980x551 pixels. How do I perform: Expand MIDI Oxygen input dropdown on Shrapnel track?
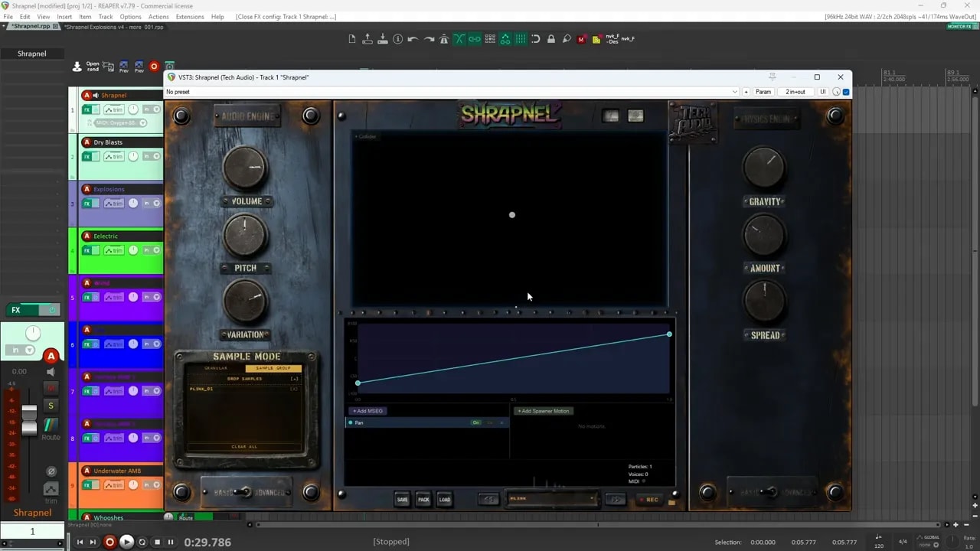pos(143,122)
